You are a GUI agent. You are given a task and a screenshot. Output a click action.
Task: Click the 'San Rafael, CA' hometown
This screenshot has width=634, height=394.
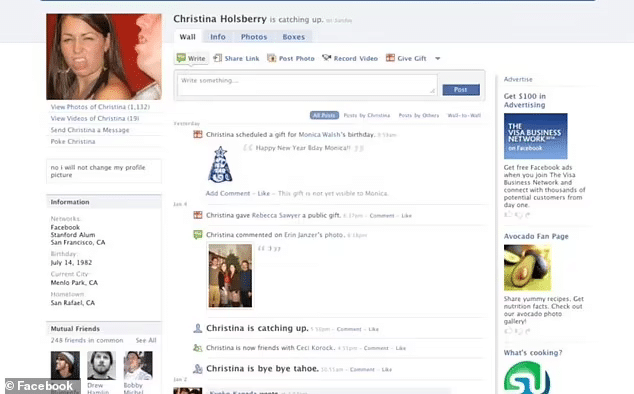[73, 303]
